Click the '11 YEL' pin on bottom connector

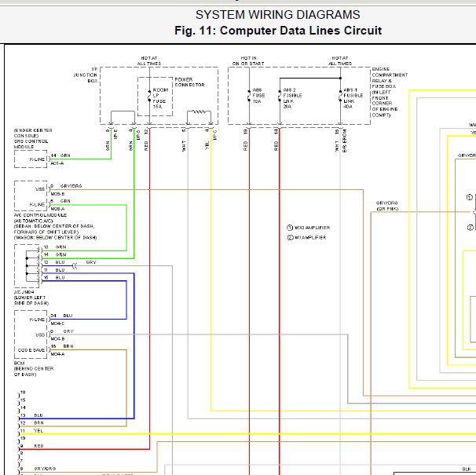32,431
